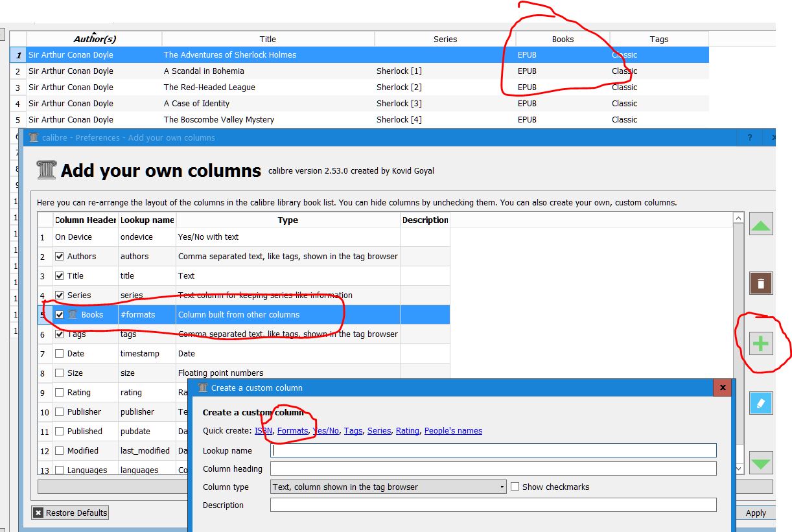The image size is (792, 532).
Task: Quick create a People's names column
Action: coord(453,430)
